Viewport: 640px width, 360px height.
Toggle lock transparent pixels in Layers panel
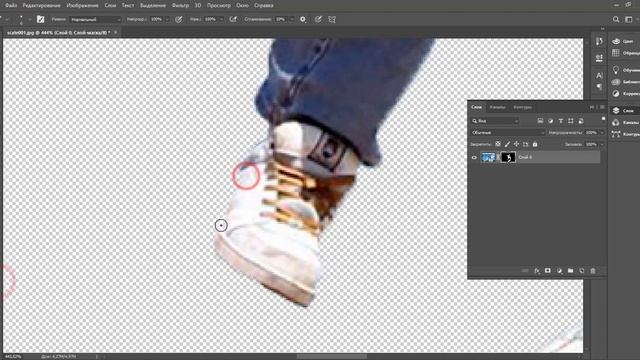pyautogui.click(x=498, y=144)
